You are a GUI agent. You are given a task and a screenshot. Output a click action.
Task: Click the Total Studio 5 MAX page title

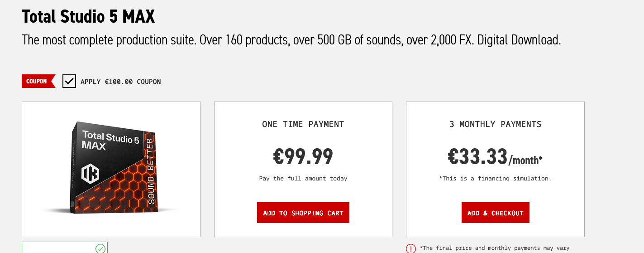[x=88, y=17]
